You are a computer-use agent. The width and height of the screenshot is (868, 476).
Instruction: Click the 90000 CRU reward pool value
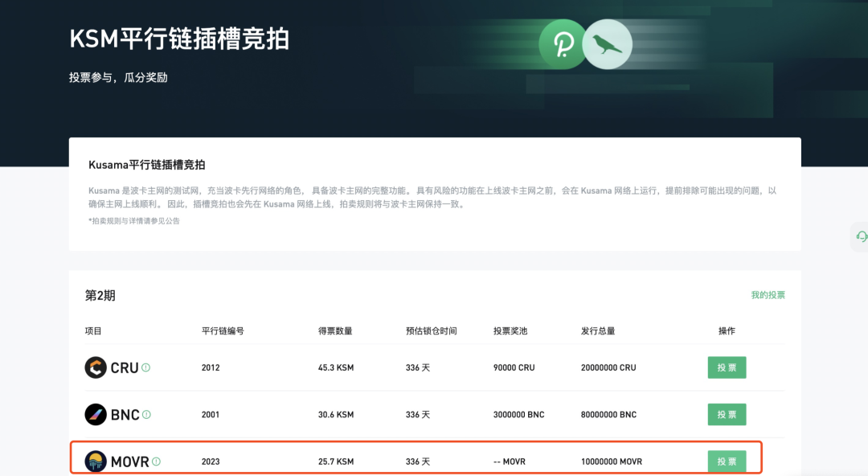point(514,367)
